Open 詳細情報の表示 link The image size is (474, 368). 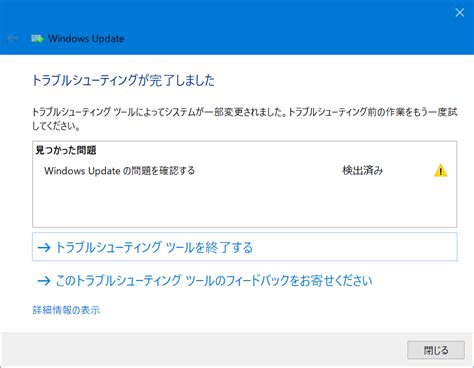point(66,310)
